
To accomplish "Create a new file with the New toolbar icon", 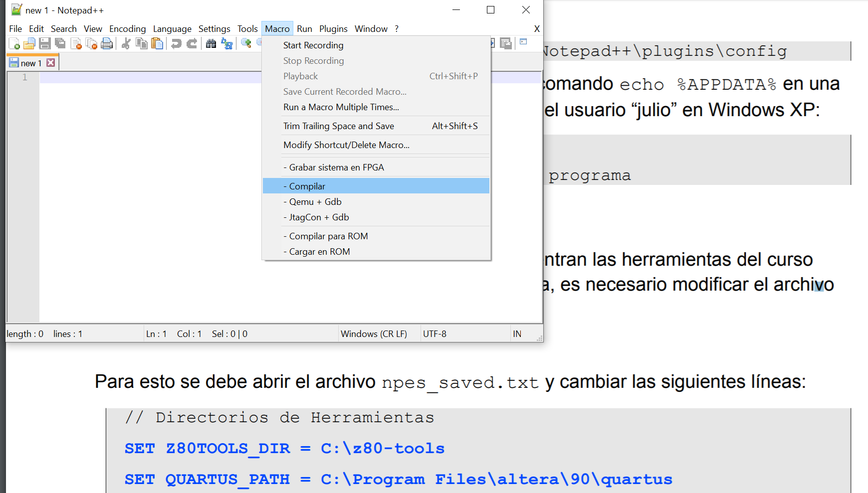I will tap(14, 44).
